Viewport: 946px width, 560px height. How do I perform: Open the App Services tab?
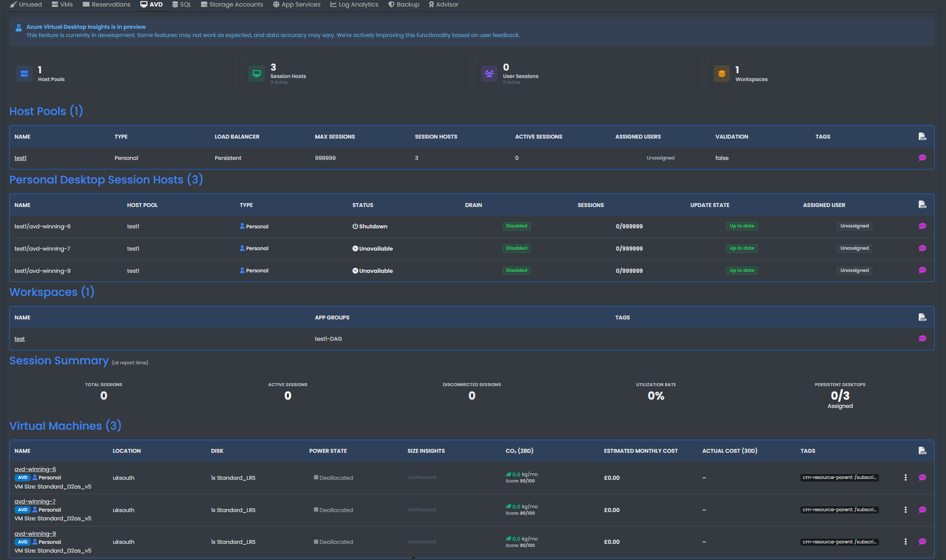click(297, 4)
